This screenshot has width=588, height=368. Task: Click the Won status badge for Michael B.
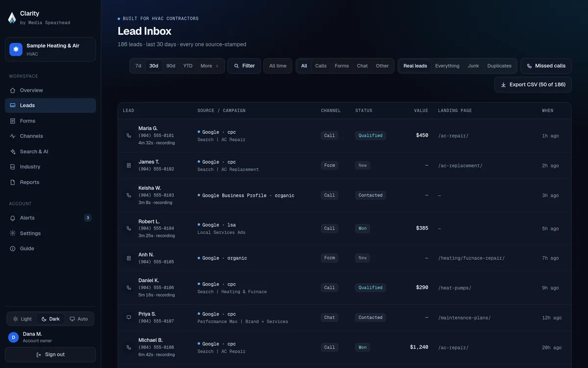[x=363, y=347]
